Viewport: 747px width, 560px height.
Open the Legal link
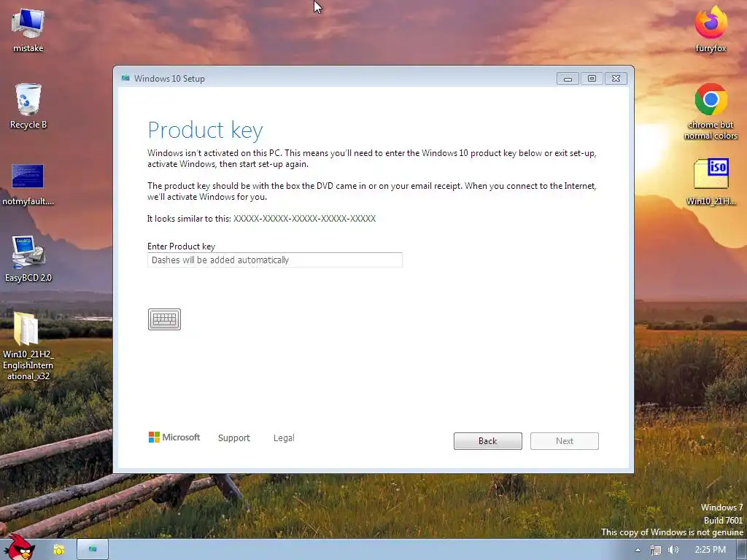tap(284, 437)
